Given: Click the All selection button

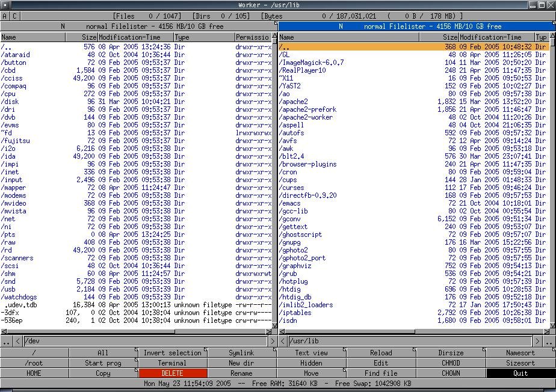Looking at the screenshot, I should [x=103, y=353].
